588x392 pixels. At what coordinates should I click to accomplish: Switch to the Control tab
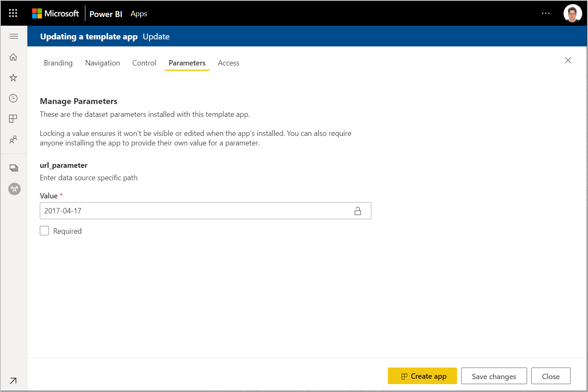click(x=144, y=63)
